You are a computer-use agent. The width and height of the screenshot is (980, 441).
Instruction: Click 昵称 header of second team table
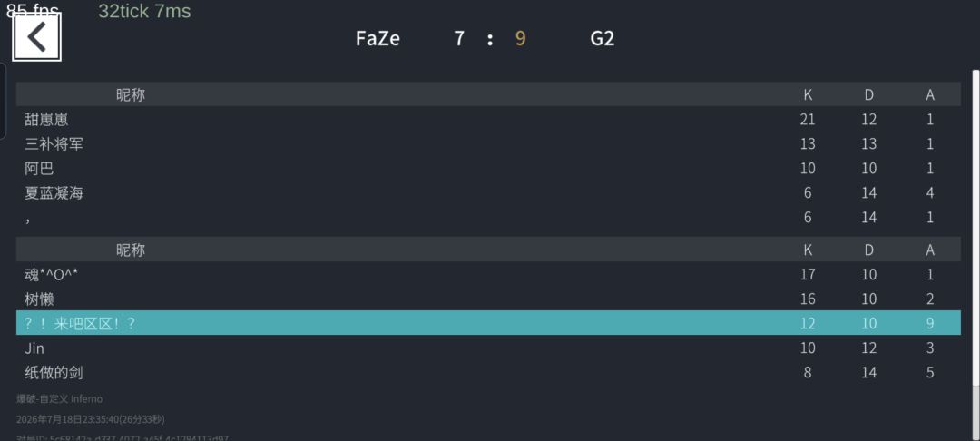tap(131, 250)
